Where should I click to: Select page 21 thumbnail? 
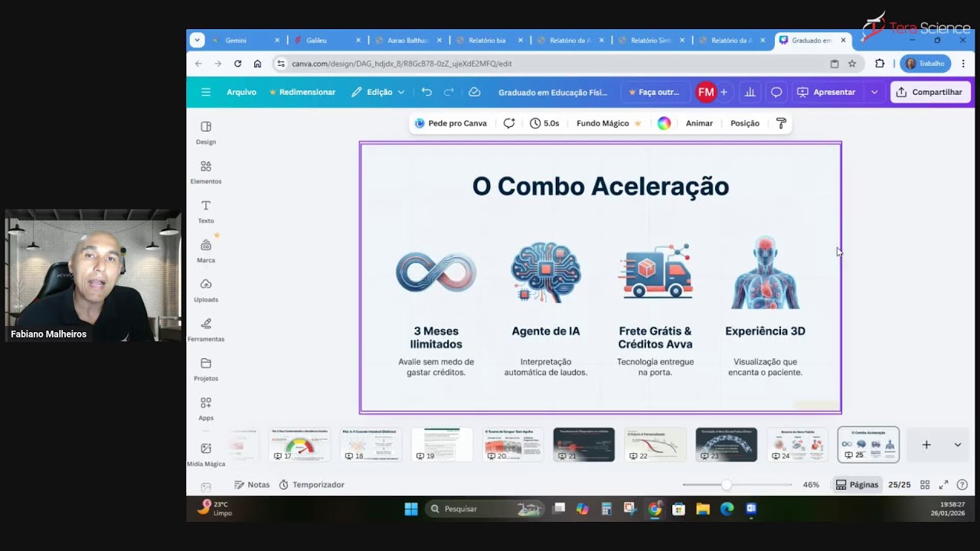(x=584, y=445)
